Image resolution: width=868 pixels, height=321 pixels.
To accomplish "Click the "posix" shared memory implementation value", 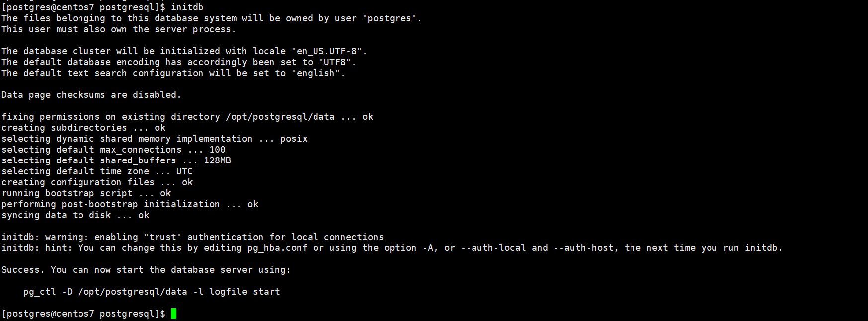I will tap(294, 139).
